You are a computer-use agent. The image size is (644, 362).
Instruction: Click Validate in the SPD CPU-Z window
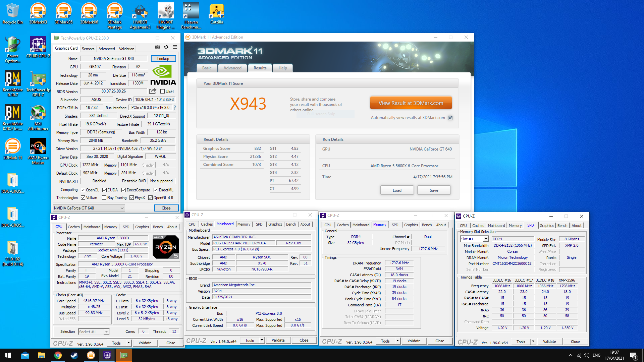coord(549,342)
